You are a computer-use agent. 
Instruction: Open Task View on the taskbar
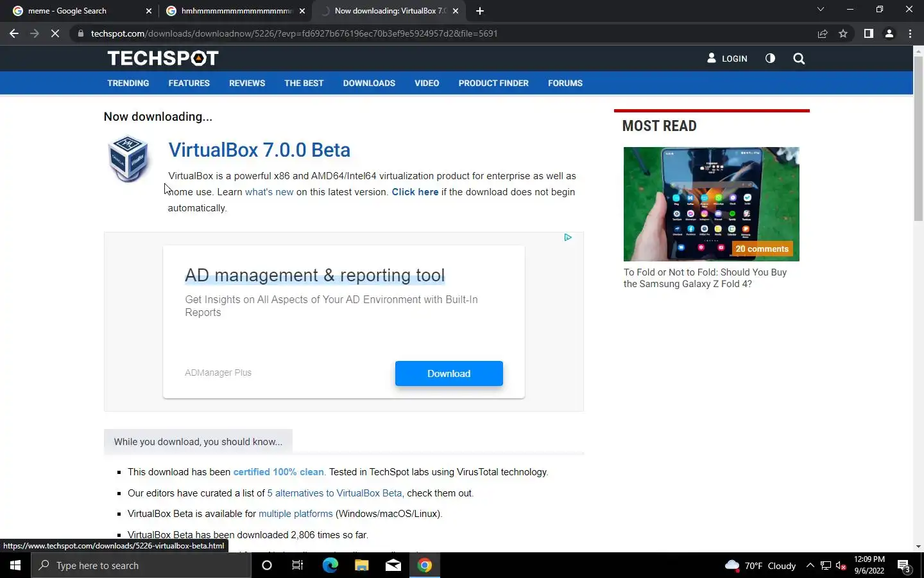click(x=298, y=565)
